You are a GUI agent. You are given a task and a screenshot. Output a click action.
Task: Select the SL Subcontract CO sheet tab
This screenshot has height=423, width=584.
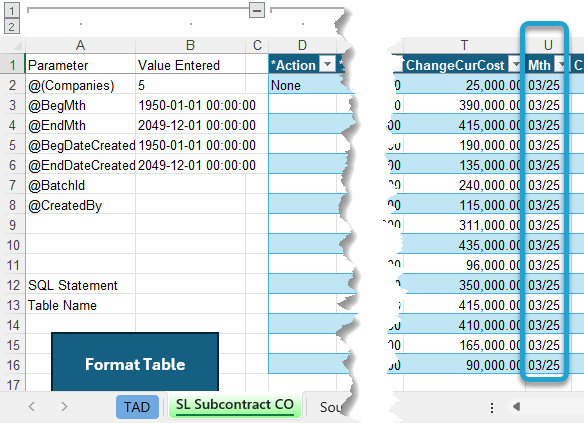(235, 405)
